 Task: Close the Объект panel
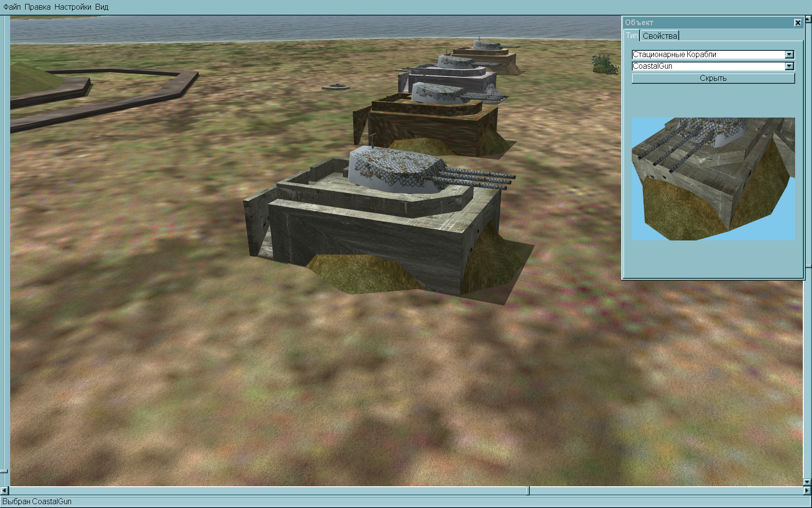click(797, 23)
